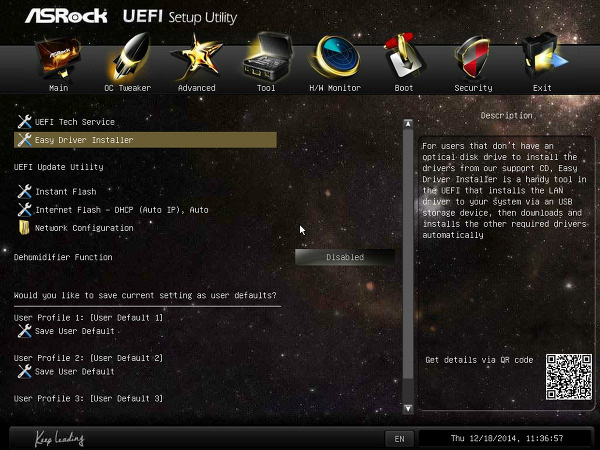The image size is (600, 450).
Task: Click wrench icon under User Profile 1
Action: pyautogui.click(x=24, y=331)
